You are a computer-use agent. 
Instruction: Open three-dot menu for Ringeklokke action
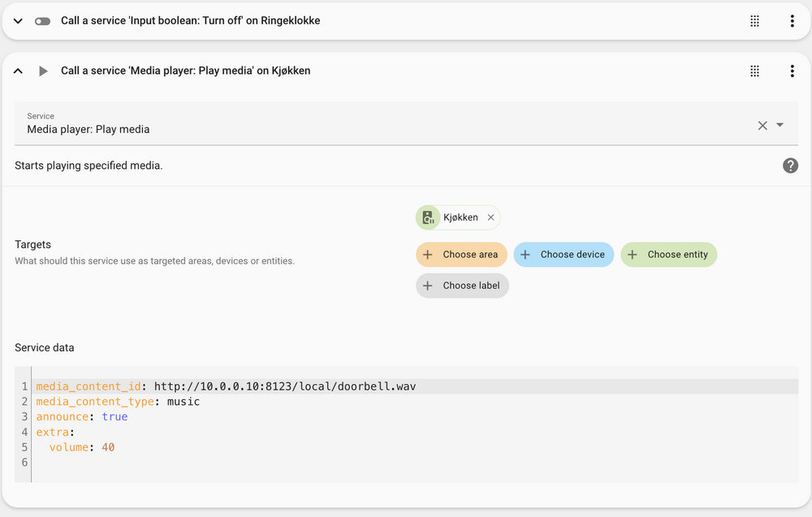click(792, 21)
